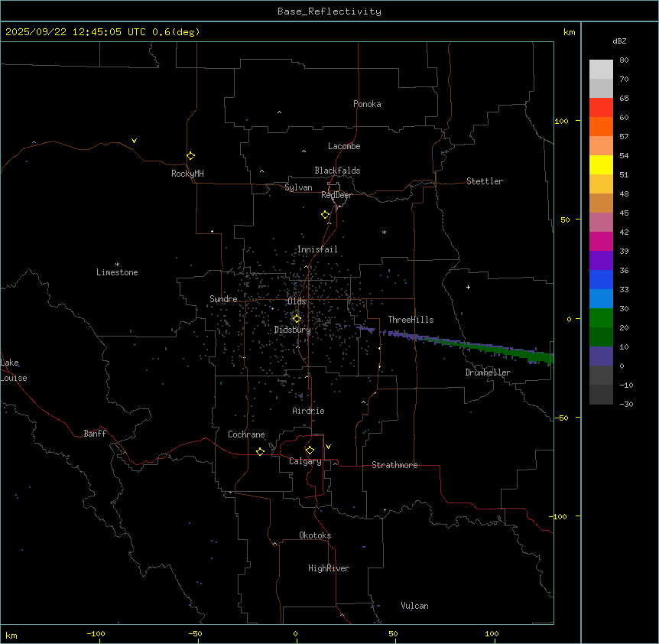Click the Ponoka city label
The width and height of the screenshot is (659, 644).
pos(367,104)
